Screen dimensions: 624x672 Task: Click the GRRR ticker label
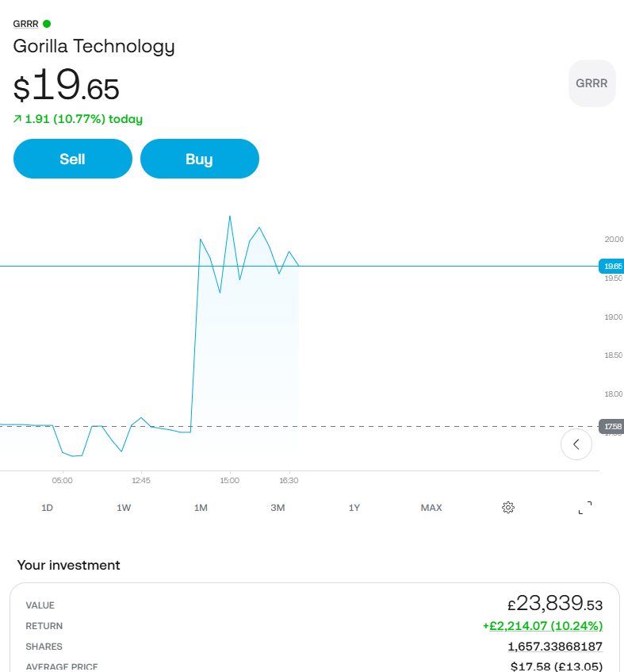25,24
